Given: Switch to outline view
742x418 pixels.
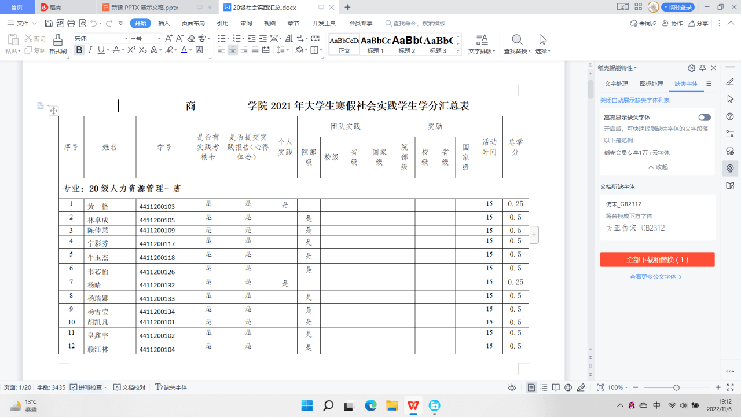Looking at the screenshot, I should point(544,387).
